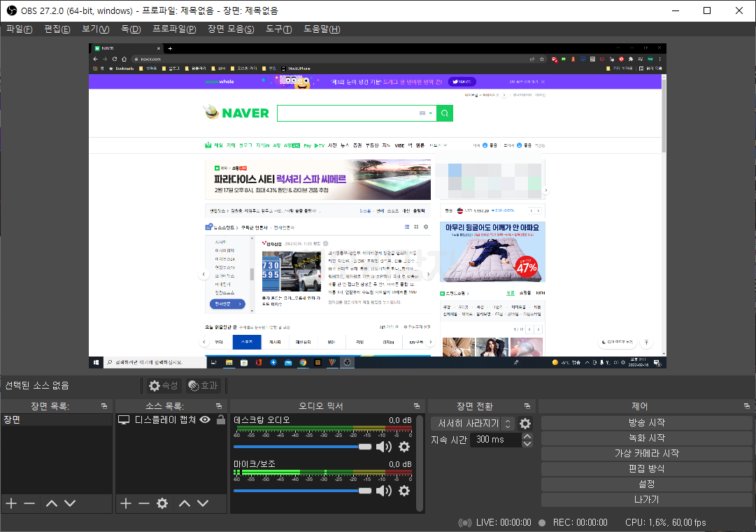Open source properties gear in 소스 목록
This screenshot has height=532, width=756.
coord(162,503)
